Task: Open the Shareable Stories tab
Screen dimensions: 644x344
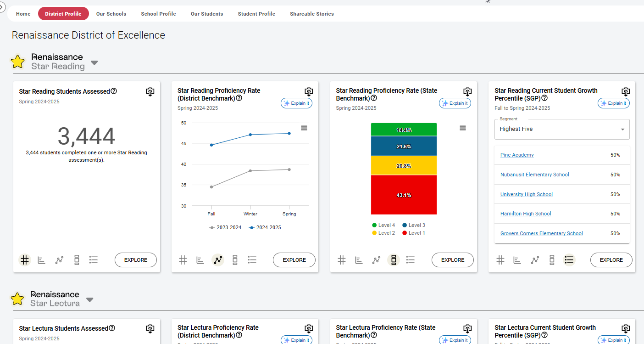Action: click(312, 14)
